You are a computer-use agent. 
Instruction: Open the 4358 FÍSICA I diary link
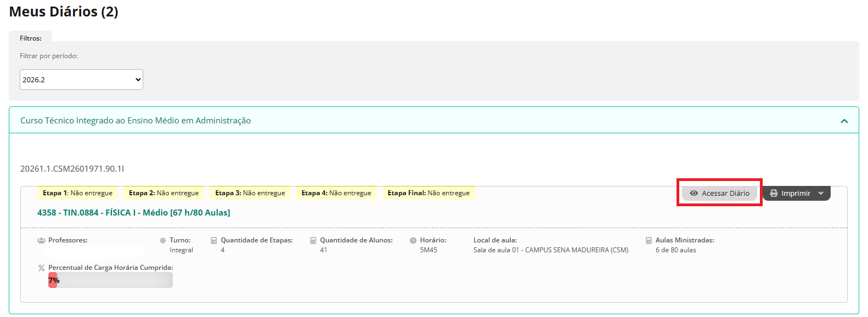(133, 213)
